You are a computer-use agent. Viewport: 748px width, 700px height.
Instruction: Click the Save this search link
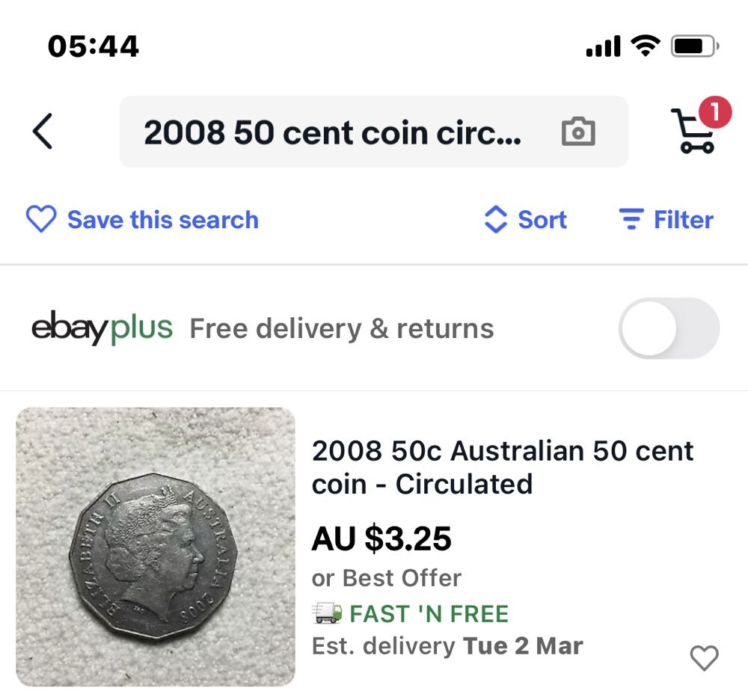162,220
